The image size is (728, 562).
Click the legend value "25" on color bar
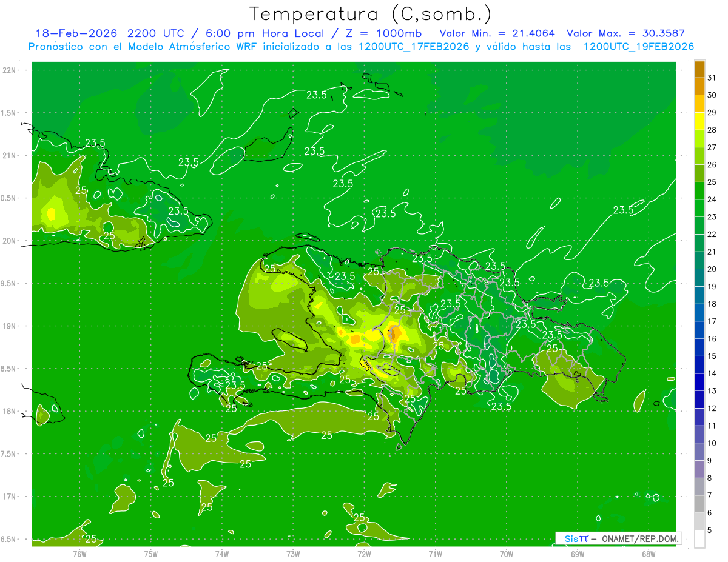coord(712,182)
